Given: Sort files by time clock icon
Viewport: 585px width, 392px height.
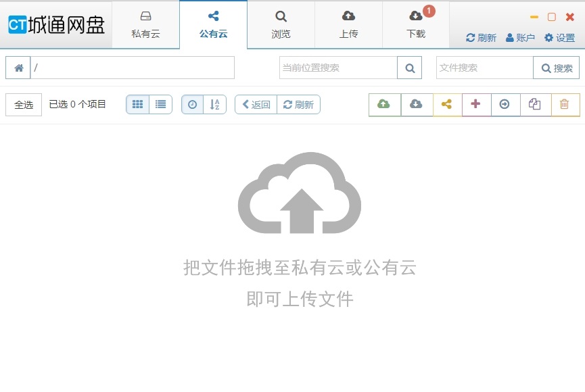Looking at the screenshot, I should 192,105.
